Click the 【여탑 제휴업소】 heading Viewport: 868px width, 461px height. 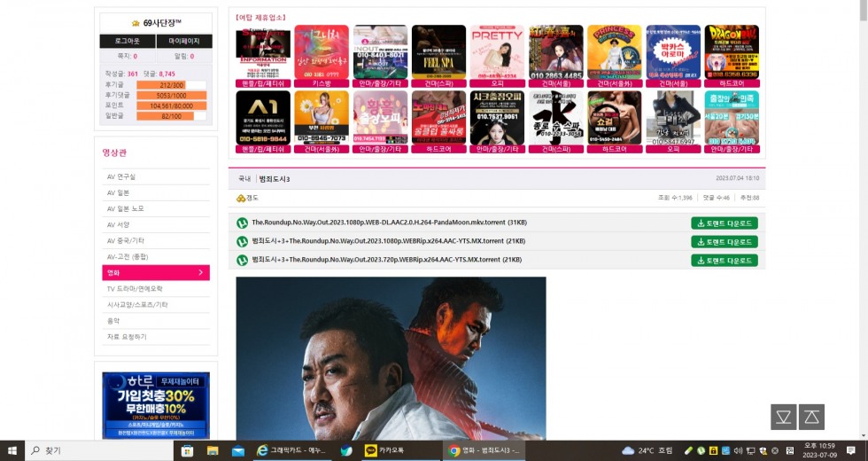click(x=260, y=17)
